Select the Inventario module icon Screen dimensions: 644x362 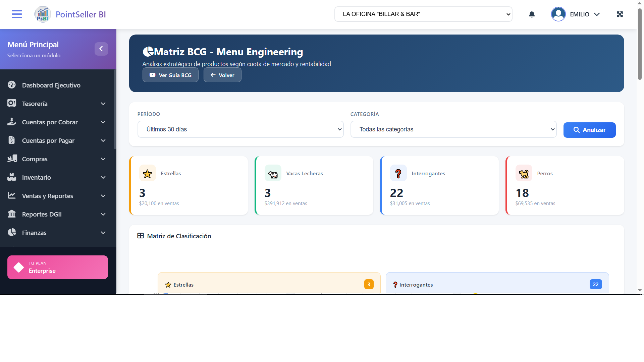click(12, 177)
